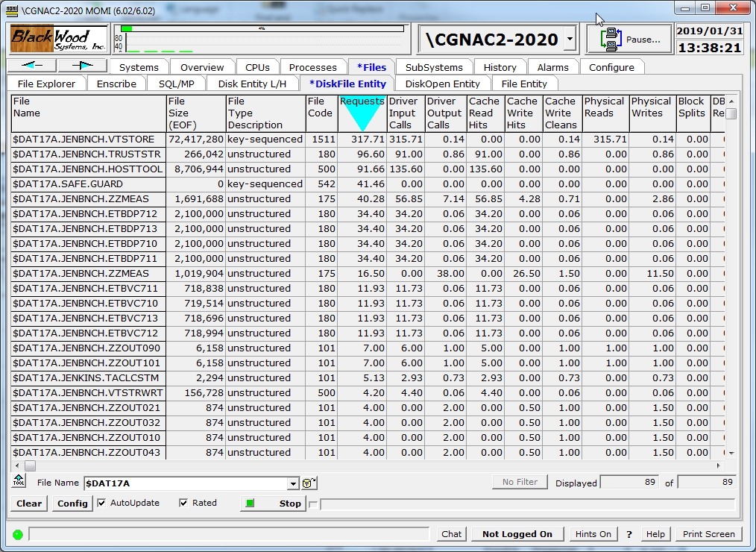Click the question mark help icon
Viewport: 756px width, 552px height.
(x=629, y=534)
